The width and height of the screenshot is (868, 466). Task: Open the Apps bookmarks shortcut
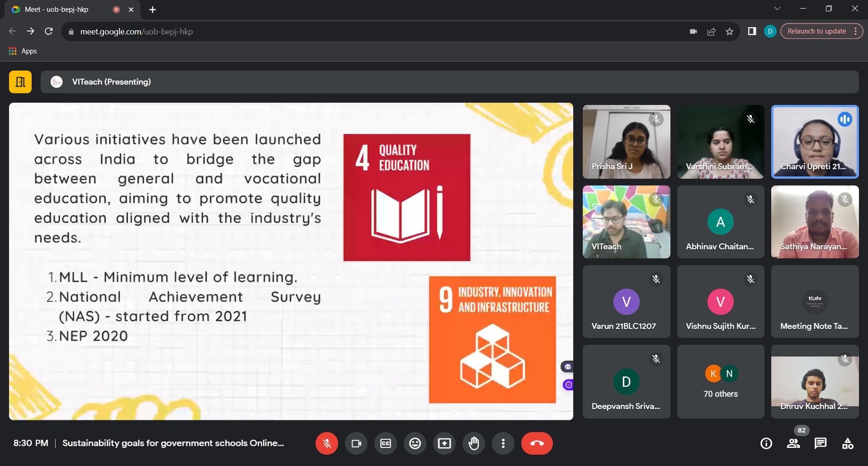23,51
